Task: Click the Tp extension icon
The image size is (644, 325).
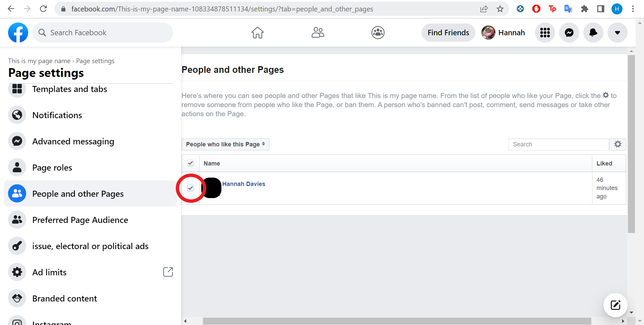Action: tap(552, 9)
